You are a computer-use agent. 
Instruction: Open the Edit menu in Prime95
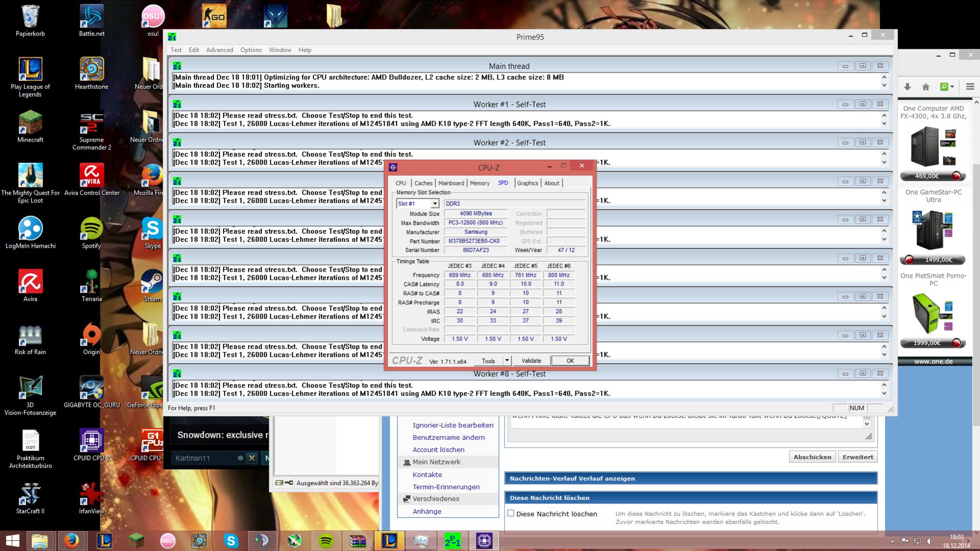point(194,50)
